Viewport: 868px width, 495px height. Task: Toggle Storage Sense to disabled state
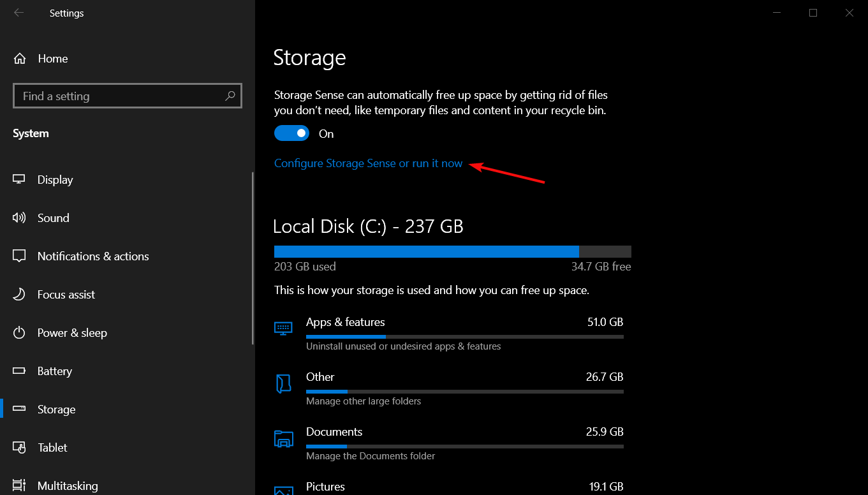pyautogui.click(x=291, y=133)
